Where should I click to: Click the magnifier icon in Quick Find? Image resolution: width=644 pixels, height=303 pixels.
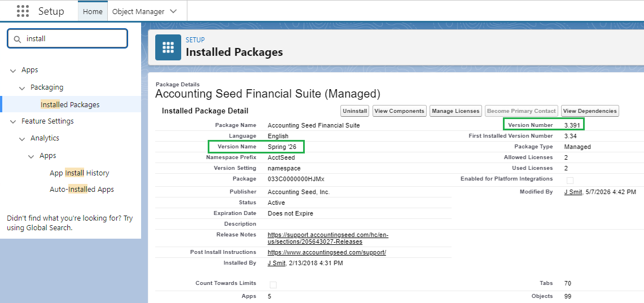[x=17, y=39]
